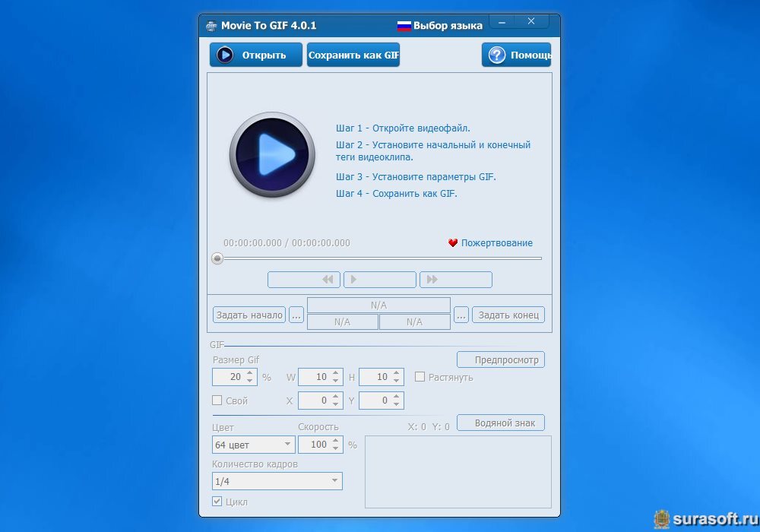Increase the GIF size percent spinner

249,373
